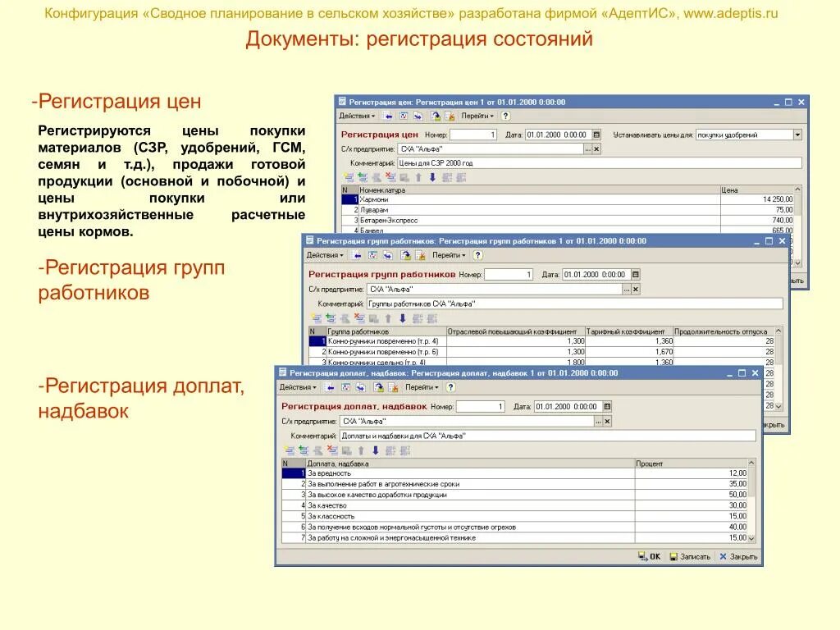Click price cell 14 250,00

click(757, 199)
